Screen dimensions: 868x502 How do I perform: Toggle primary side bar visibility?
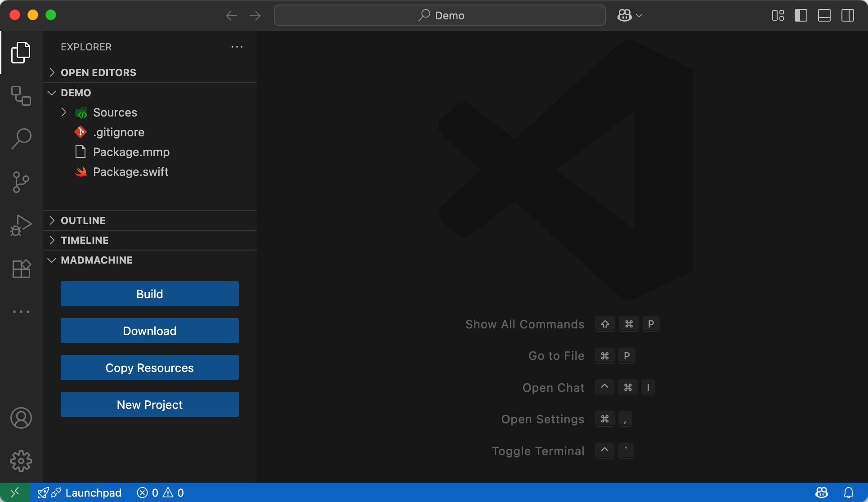point(801,16)
